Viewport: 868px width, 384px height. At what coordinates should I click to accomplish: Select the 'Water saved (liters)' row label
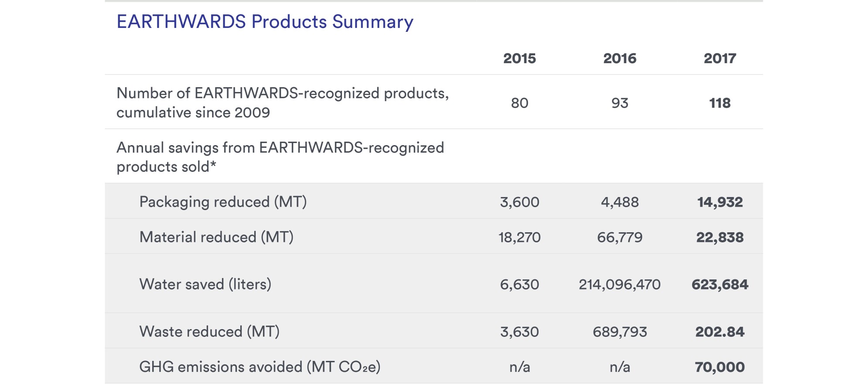click(205, 284)
